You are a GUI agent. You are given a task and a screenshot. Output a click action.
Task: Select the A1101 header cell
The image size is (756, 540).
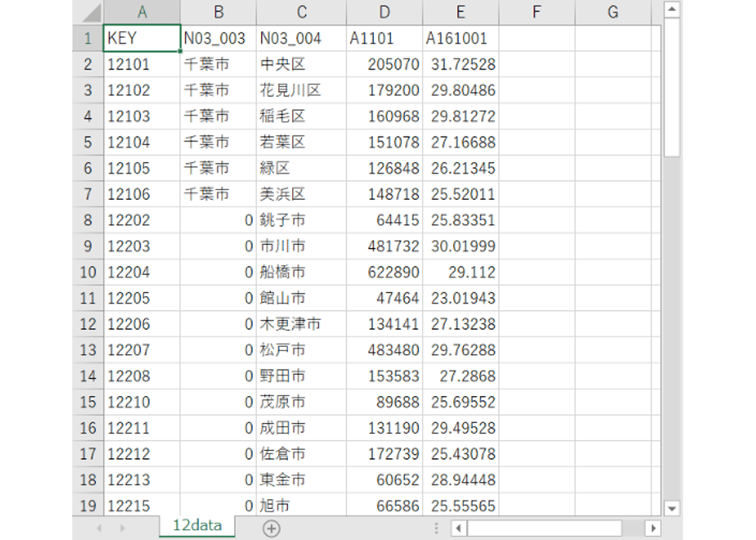[x=385, y=38]
